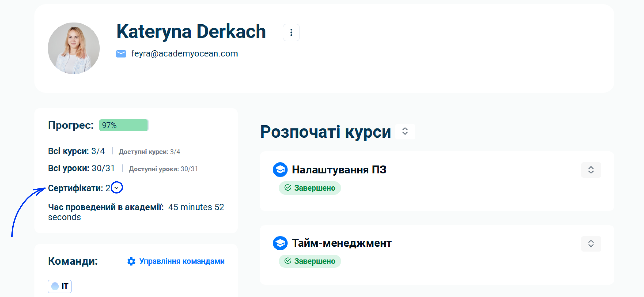
Task: Click 'Сертифікати: 2' label
Action: click(x=79, y=188)
